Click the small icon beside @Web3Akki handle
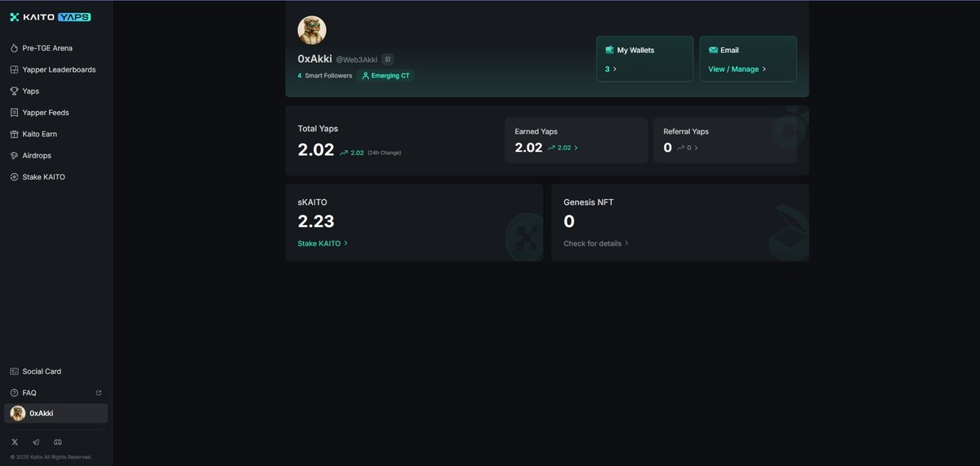 [x=387, y=60]
